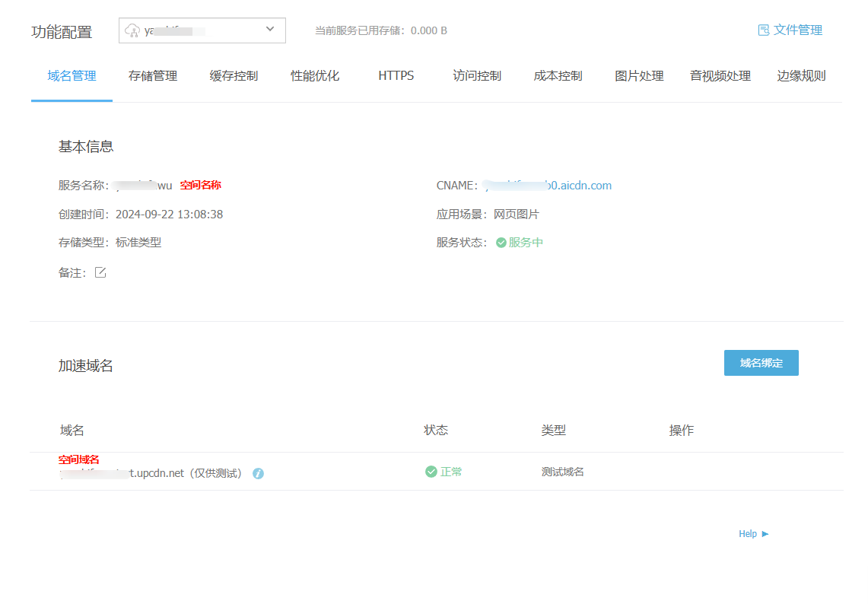Open the 访问控制 tab

[477, 76]
